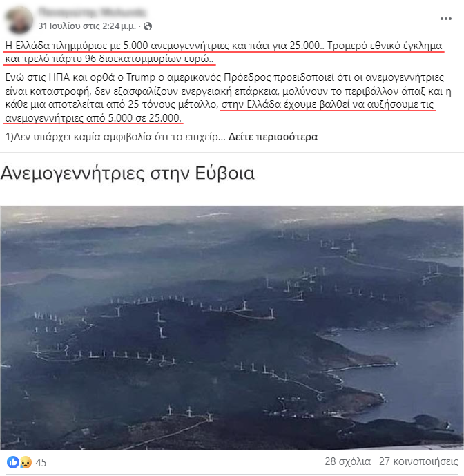Open the aerial wind turbines photo

tap(232, 328)
